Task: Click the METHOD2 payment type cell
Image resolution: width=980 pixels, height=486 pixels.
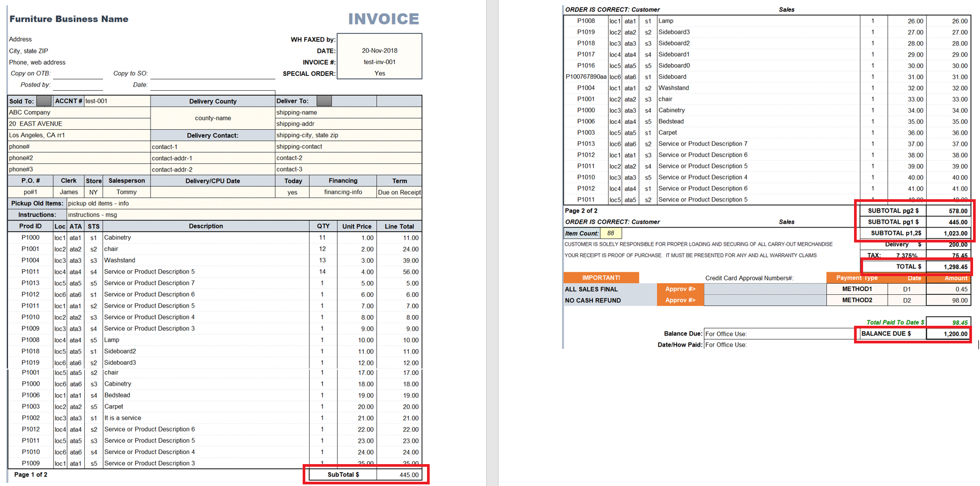Action: tap(857, 300)
